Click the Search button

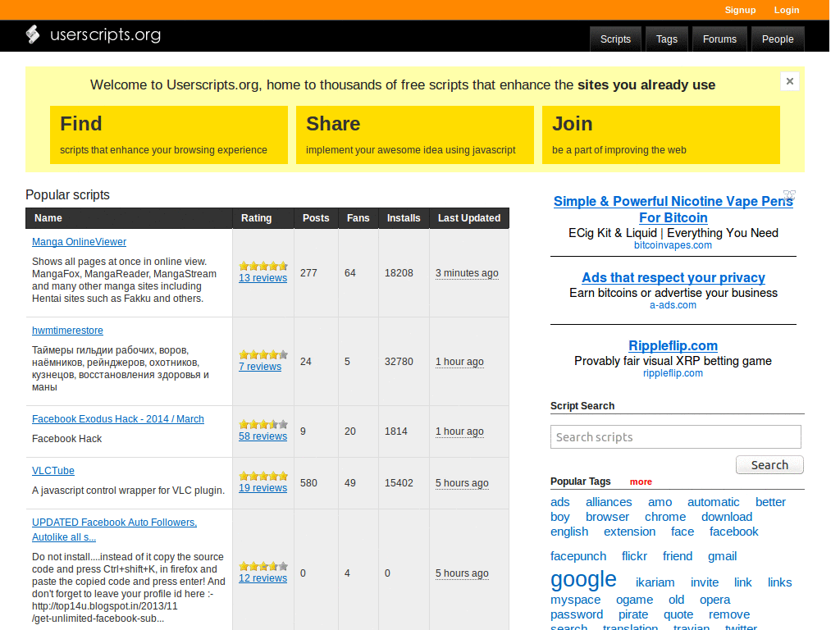tap(769, 464)
